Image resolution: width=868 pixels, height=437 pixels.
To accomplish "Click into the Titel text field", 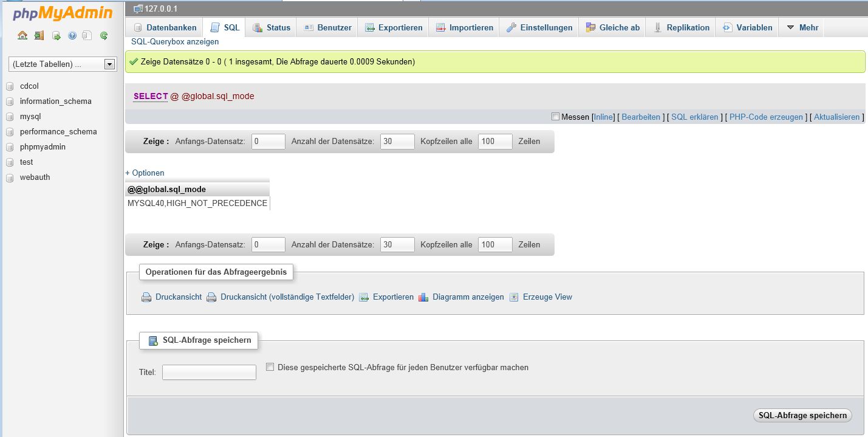I will tap(209, 372).
